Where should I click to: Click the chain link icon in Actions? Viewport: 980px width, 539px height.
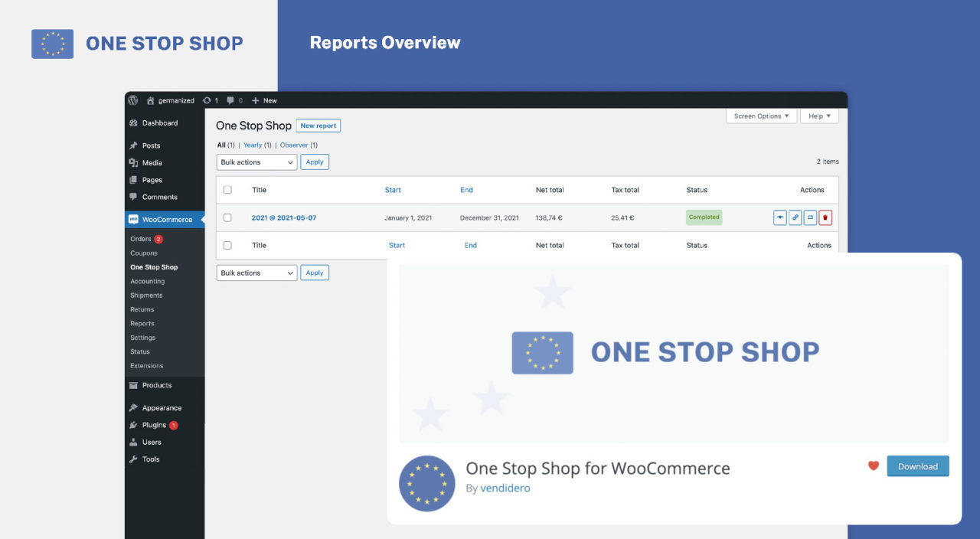coord(795,217)
